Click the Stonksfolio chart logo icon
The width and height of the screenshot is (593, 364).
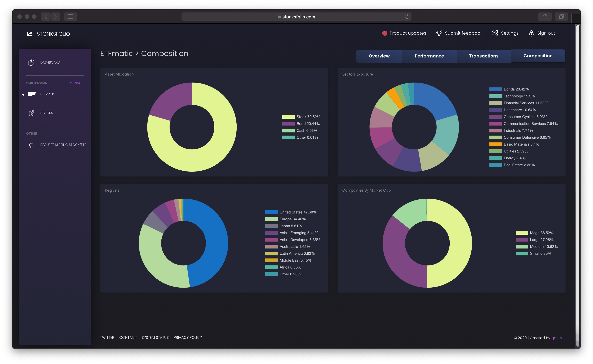point(30,34)
